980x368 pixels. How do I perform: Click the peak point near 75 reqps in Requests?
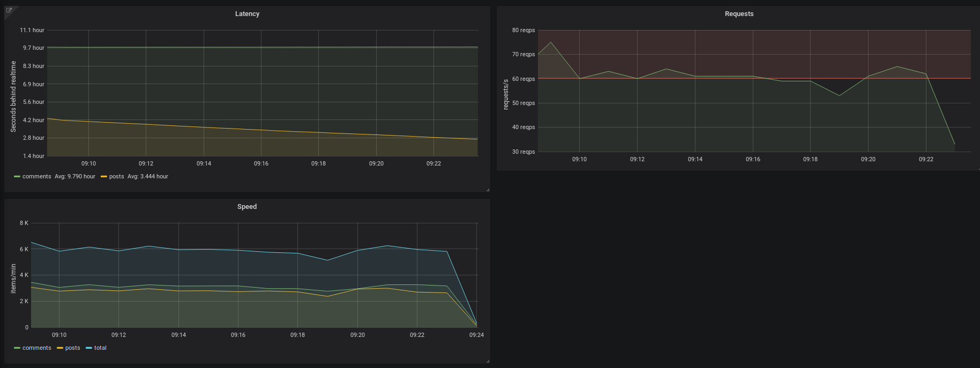(551, 42)
